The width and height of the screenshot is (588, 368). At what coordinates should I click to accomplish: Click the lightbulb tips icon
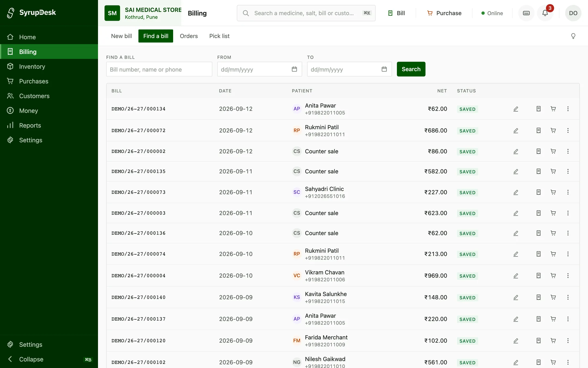pyautogui.click(x=573, y=36)
